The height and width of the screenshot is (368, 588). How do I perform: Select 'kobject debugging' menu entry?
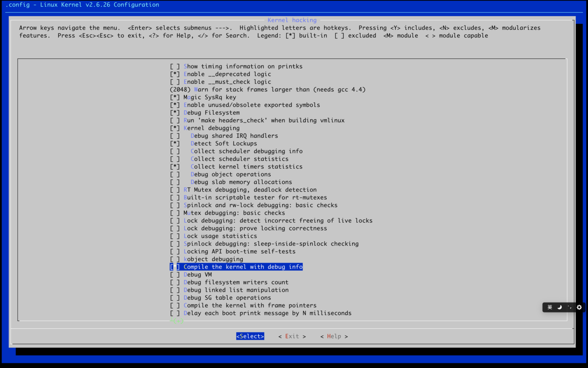[x=213, y=259]
